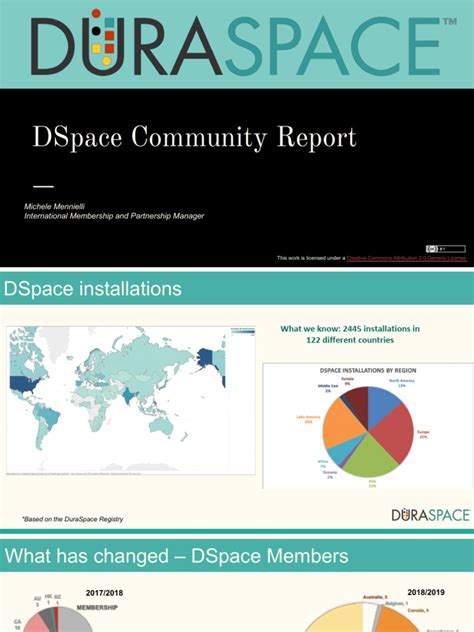Click the '2445 installations in 122 different countries' text

point(350,334)
